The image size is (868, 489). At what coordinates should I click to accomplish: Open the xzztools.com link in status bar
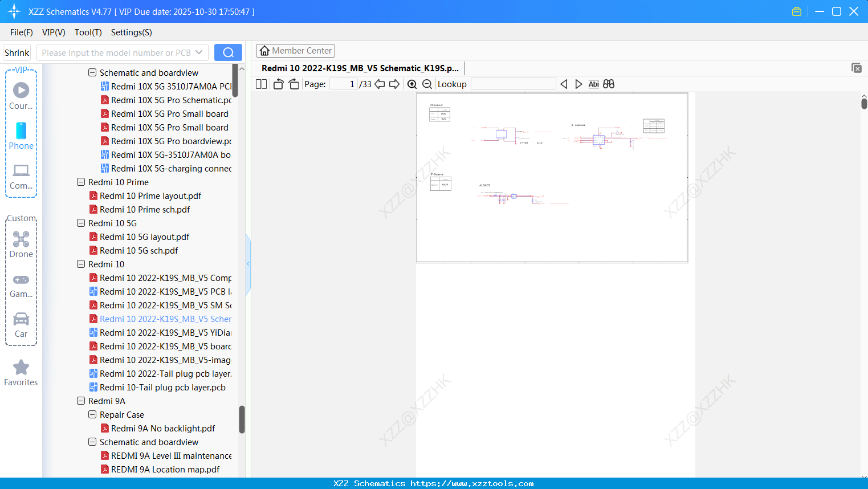[472, 483]
